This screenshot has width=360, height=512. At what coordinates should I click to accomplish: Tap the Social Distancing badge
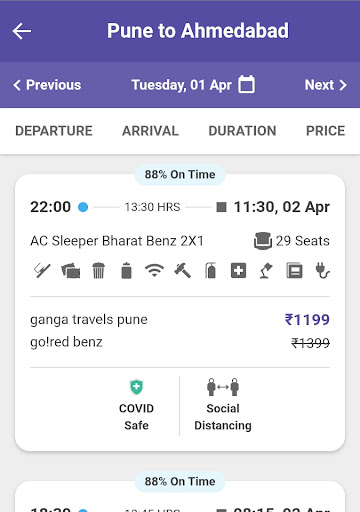click(223, 405)
